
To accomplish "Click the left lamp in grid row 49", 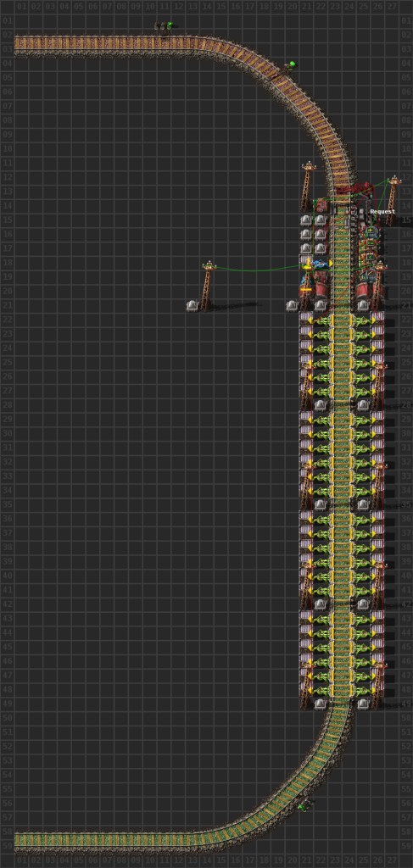I will tap(321, 704).
